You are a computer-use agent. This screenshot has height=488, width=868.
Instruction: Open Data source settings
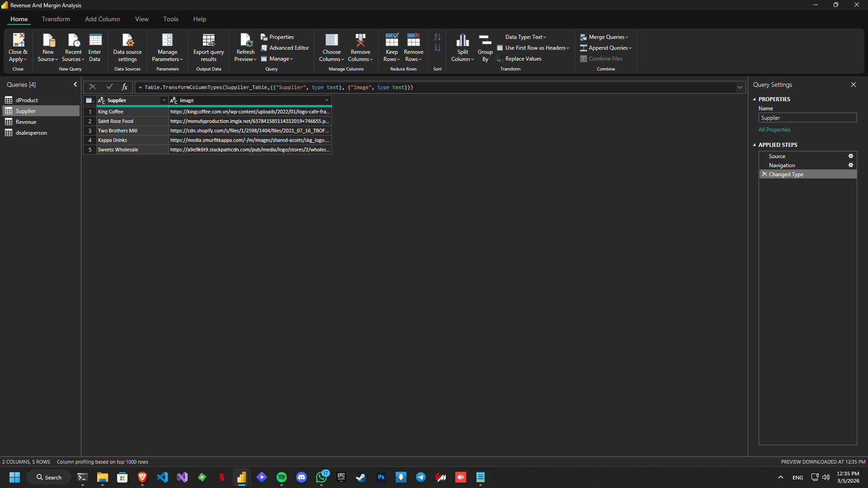click(x=127, y=41)
